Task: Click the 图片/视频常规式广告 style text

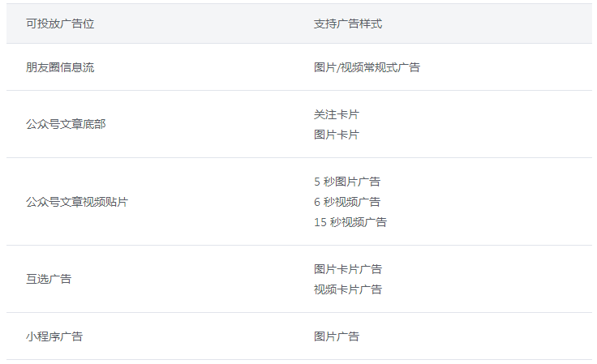Action: [367, 67]
